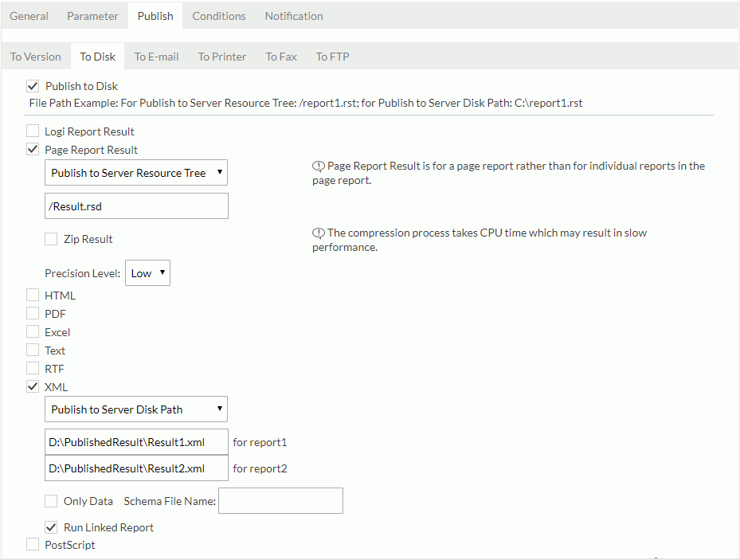The height and width of the screenshot is (560, 740).
Task: Enable the Logi Report Result checkbox
Action: point(33,131)
